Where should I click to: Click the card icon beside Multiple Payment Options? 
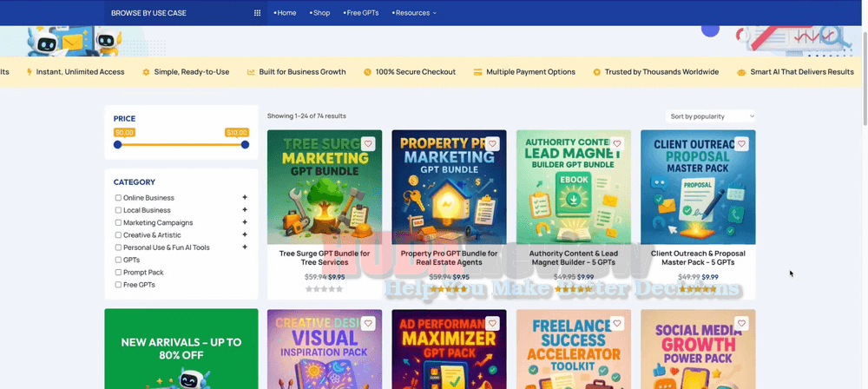point(477,72)
